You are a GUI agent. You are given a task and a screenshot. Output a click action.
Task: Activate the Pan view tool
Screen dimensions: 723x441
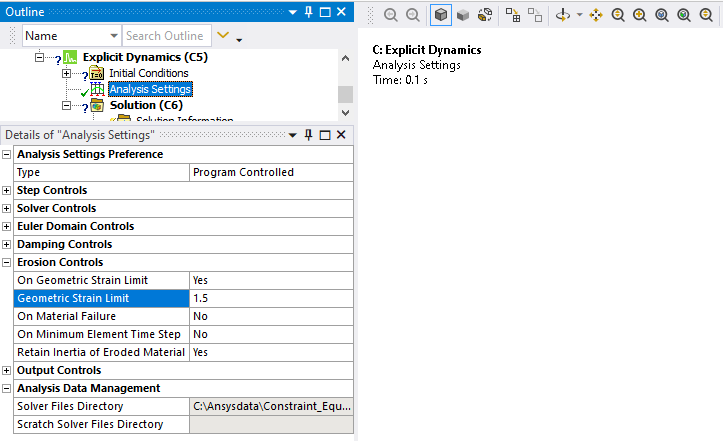596,15
